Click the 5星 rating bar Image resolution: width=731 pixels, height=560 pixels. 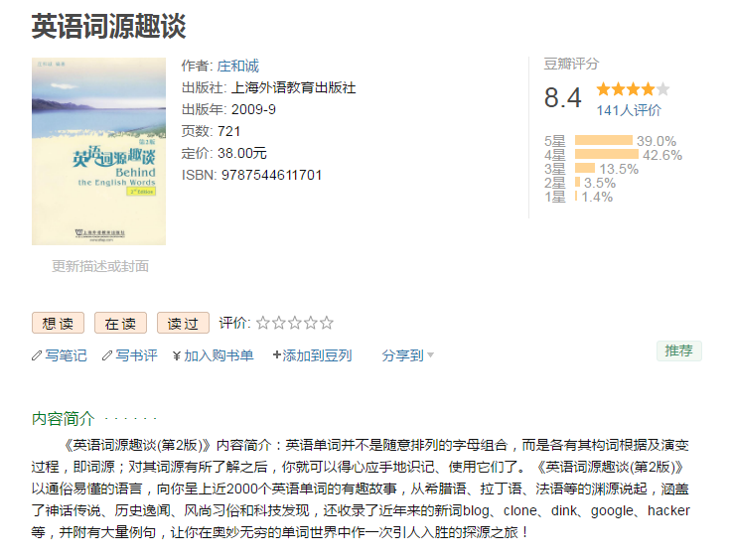coord(604,140)
